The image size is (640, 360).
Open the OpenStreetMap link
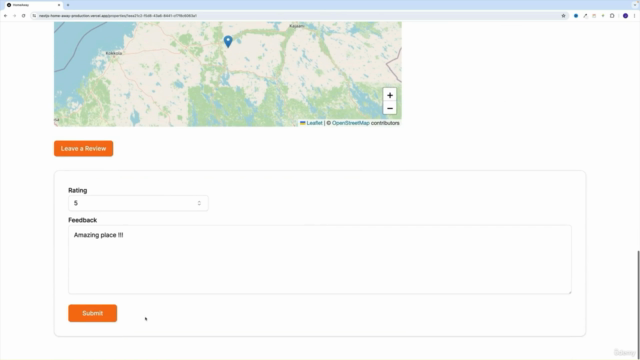tap(351, 123)
